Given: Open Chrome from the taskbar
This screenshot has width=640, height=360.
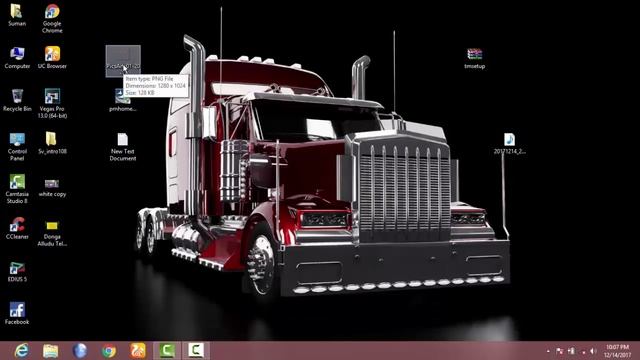Looking at the screenshot, I should (109, 351).
